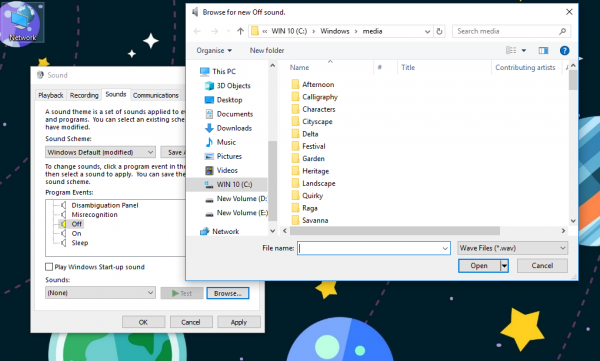The width and height of the screenshot is (600, 361).
Task: Click the Forward arrow in the file dialog
Action: (214, 31)
